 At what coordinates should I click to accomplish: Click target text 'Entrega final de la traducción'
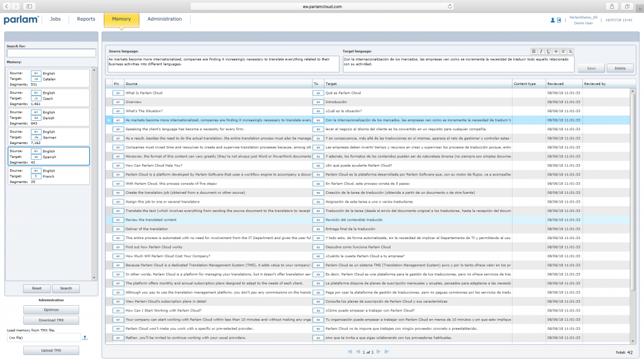pyautogui.click(x=350, y=229)
